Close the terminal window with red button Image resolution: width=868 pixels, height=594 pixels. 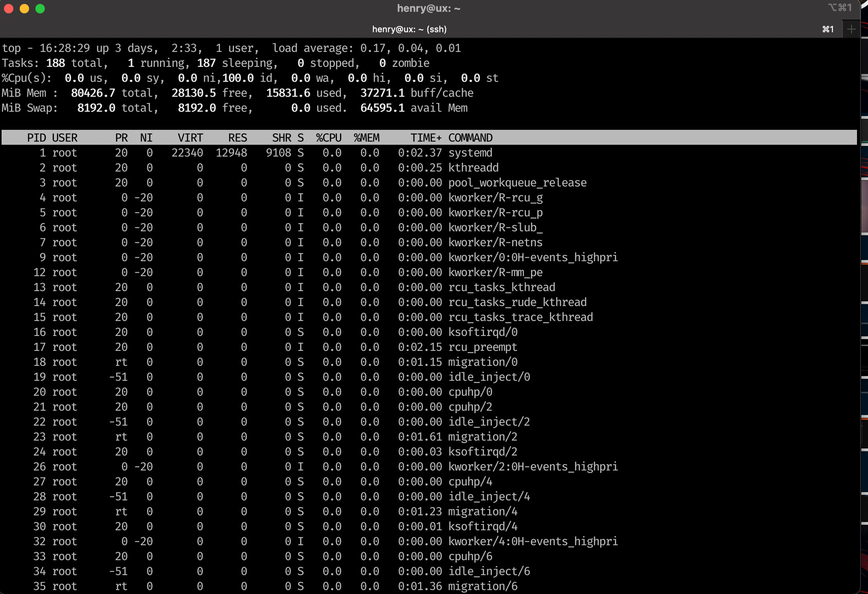[x=9, y=9]
